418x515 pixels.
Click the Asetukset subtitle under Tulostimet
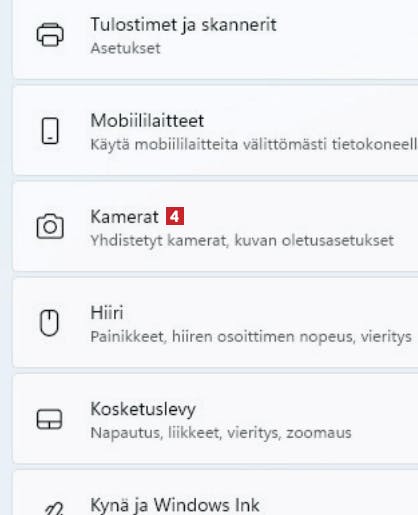tap(125, 48)
